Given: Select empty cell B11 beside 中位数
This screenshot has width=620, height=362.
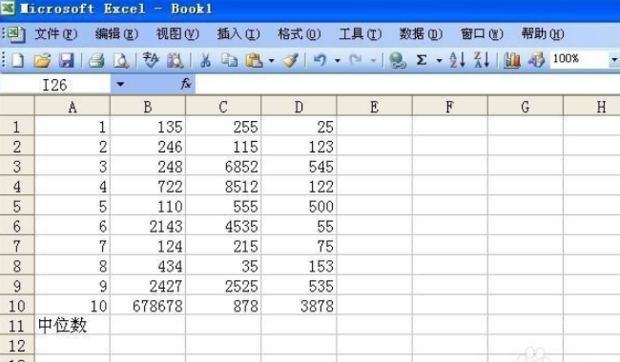Looking at the screenshot, I should click(148, 325).
